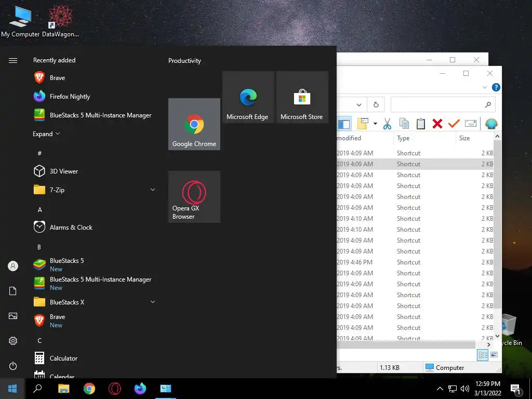The image size is (532, 399).
Task: Refresh the file manager address bar
Action: [x=376, y=104]
